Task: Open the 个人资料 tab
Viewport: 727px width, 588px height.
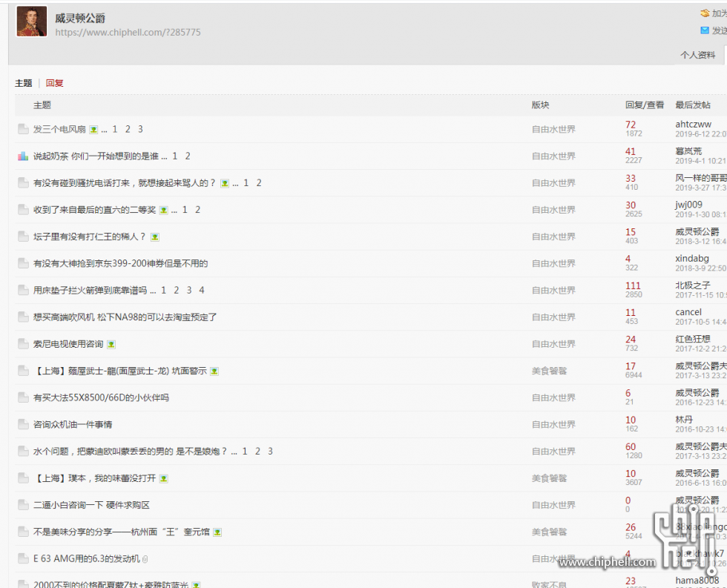Action: tap(698, 55)
